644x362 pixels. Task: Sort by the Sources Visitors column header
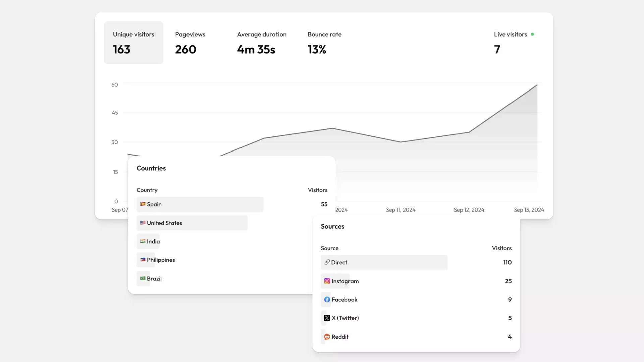(x=501, y=248)
